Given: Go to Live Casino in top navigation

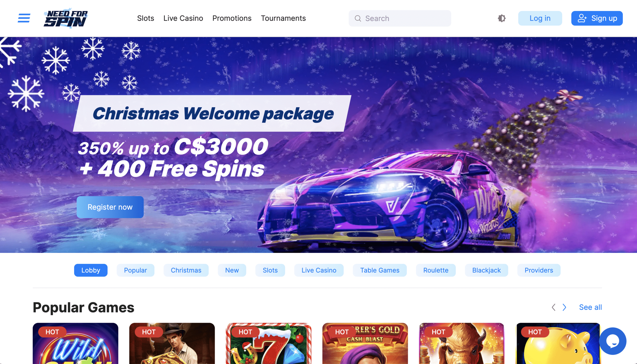Looking at the screenshot, I should click(x=183, y=18).
